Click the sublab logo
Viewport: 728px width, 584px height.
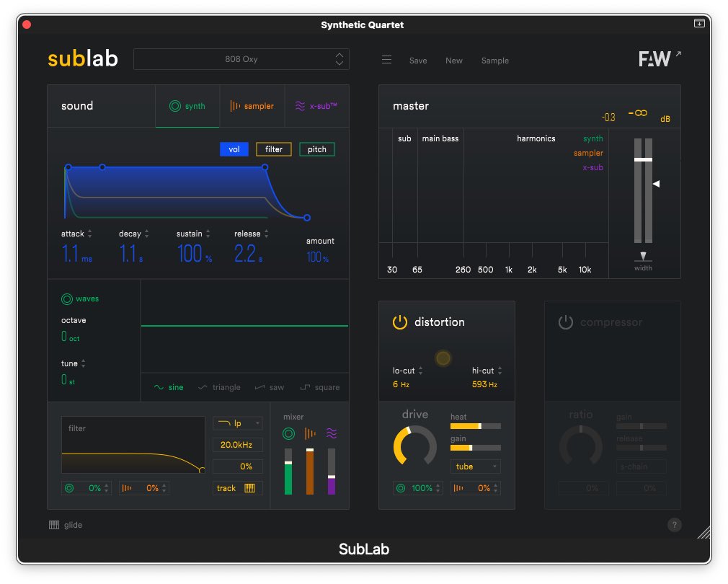(x=83, y=58)
